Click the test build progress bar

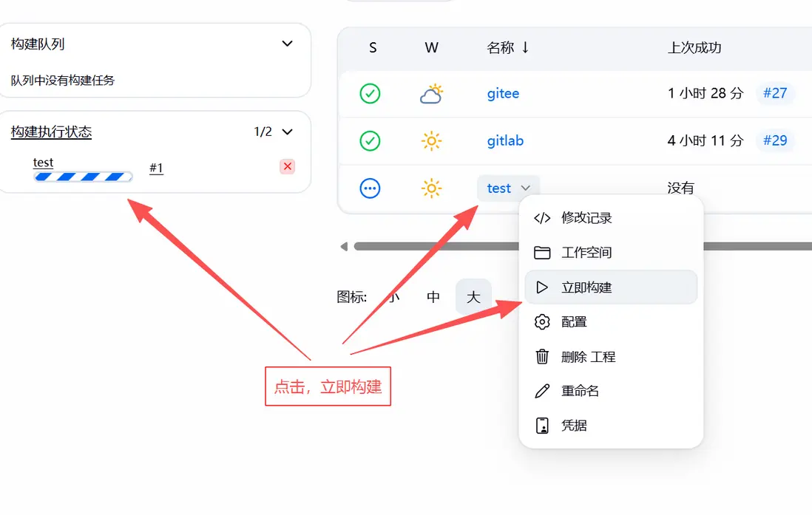click(x=83, y=177)
